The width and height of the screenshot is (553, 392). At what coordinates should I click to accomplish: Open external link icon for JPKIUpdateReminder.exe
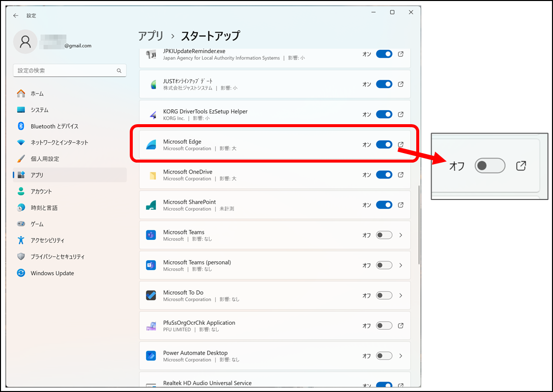pos(401,54)
